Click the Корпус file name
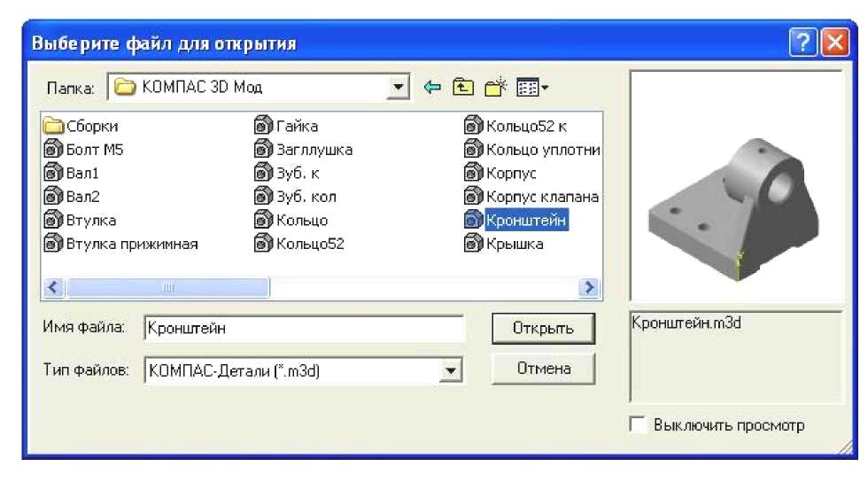Screen dimensions: 868x482 coord(511,174)
